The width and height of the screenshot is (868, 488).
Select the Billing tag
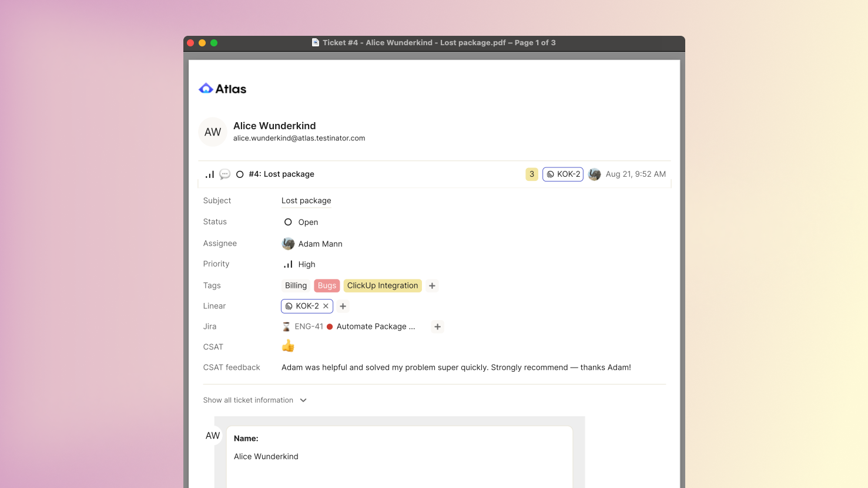[x=296, y=285]
